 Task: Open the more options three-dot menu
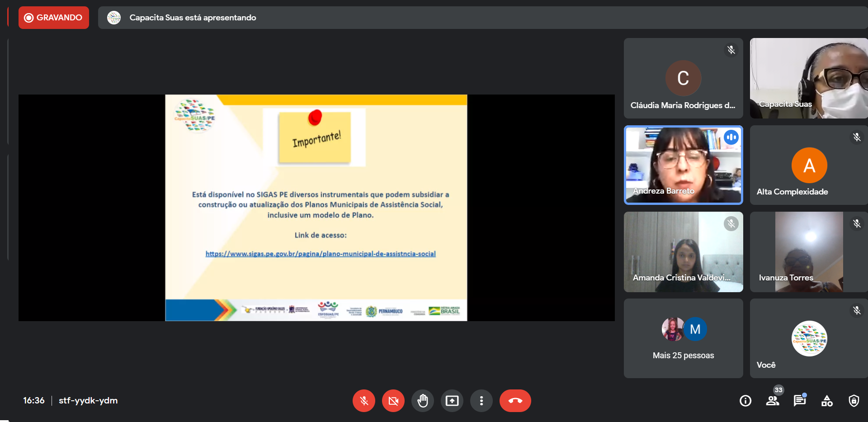click(x=481, y=401)
